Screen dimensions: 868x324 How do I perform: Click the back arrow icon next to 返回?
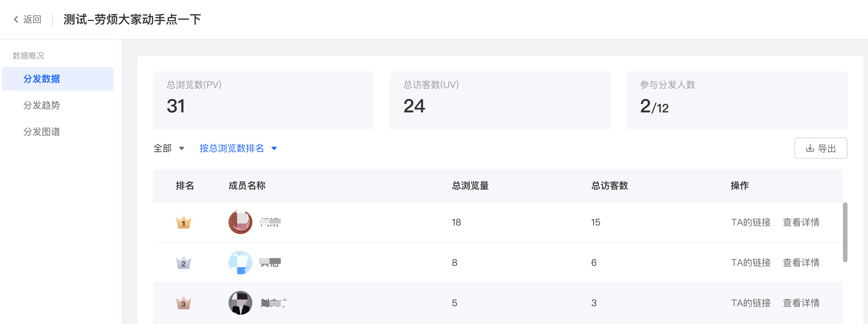[16, 19]
